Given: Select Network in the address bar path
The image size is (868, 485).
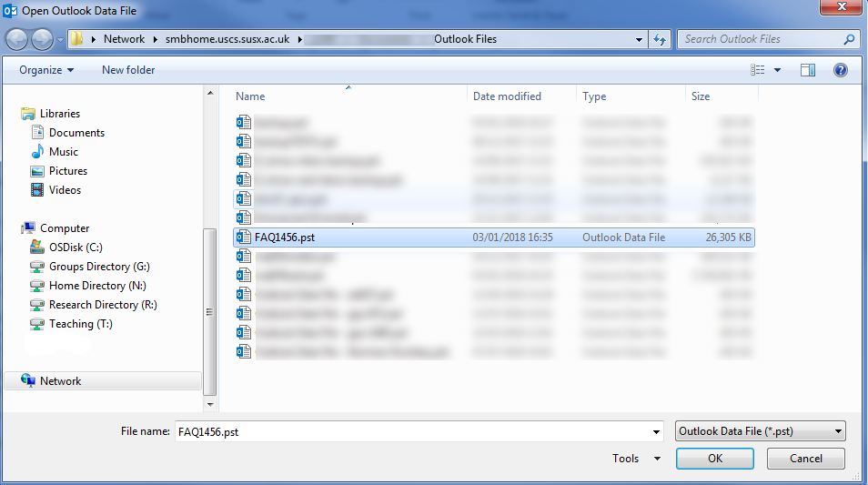Looking at the screenshot, I should coord(124,39).
